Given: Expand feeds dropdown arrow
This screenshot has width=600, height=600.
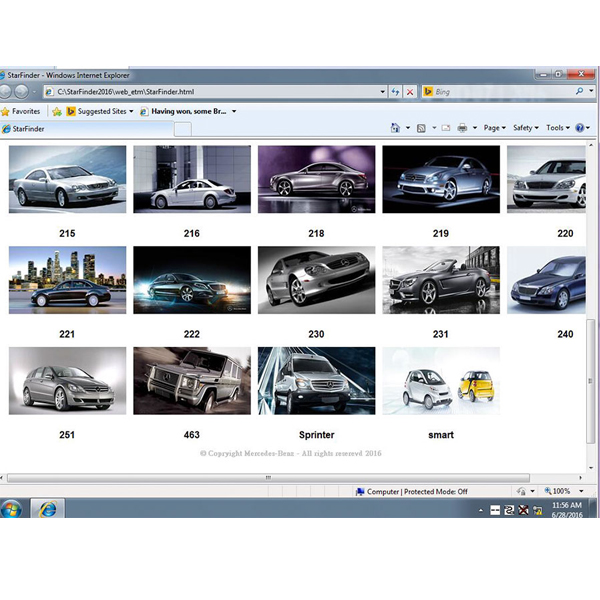Looking at the screenshot, I should pos(434,128).
